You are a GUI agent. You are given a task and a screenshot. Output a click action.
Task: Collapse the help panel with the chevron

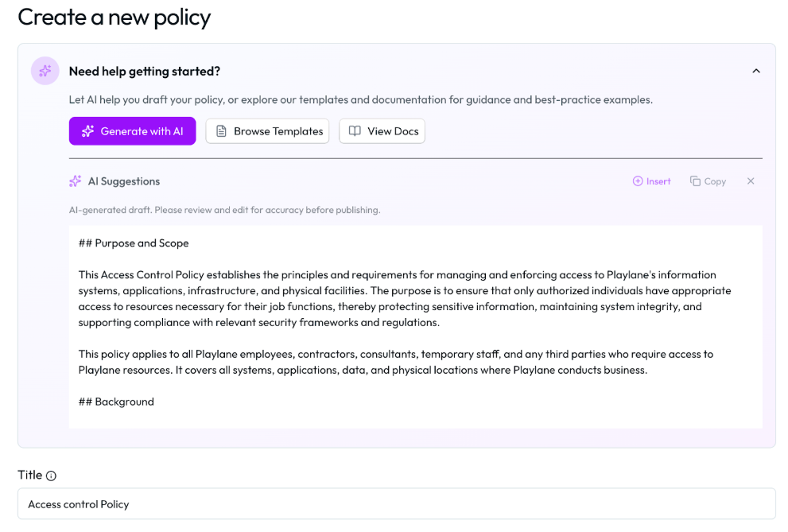(x=755, y=71)
